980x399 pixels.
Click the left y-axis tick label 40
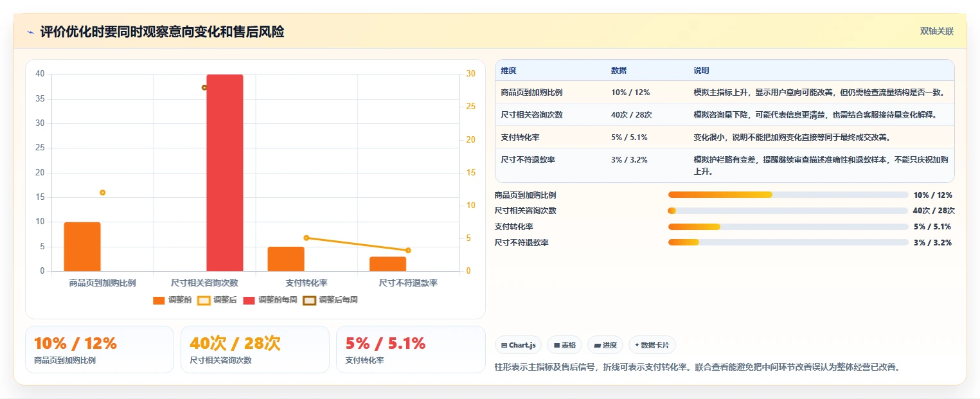40,74
